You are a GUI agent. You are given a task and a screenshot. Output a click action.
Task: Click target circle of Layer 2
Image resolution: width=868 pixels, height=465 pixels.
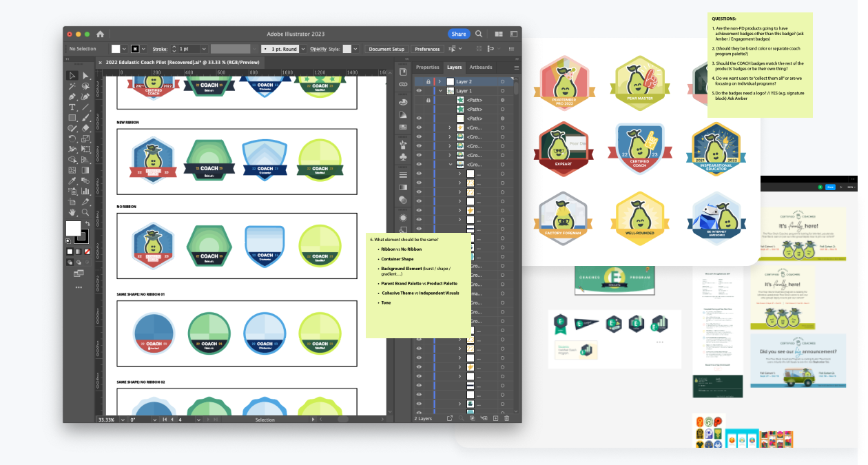pyautogui.click(x=502, y=82)
